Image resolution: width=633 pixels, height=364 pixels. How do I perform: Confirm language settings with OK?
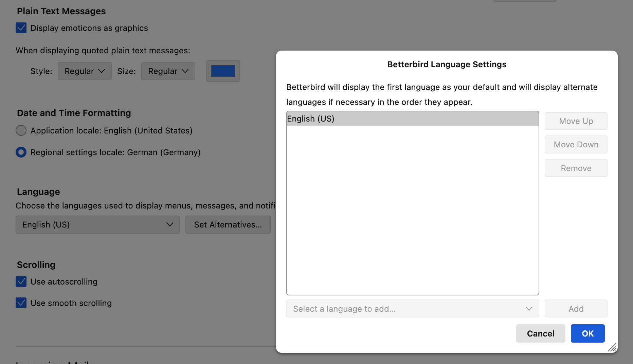tap(588, 333)
